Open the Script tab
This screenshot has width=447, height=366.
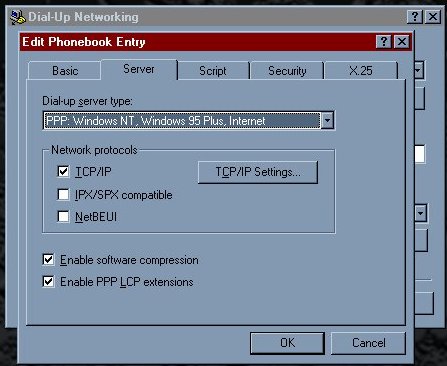(213, 71)
